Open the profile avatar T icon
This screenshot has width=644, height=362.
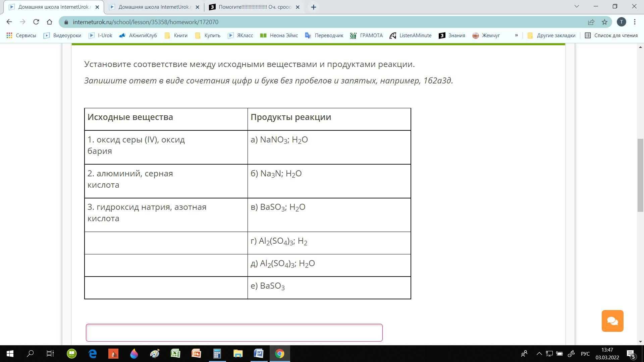(x=621, y=22)
